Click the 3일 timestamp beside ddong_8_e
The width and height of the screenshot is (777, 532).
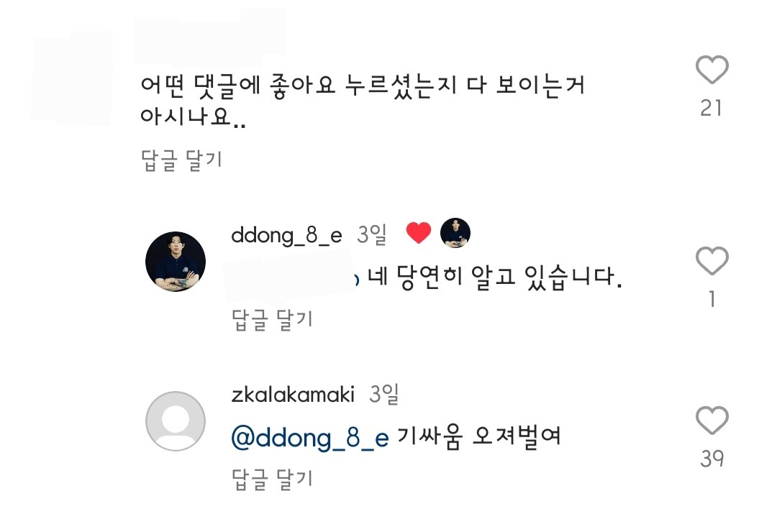point(372,234)
